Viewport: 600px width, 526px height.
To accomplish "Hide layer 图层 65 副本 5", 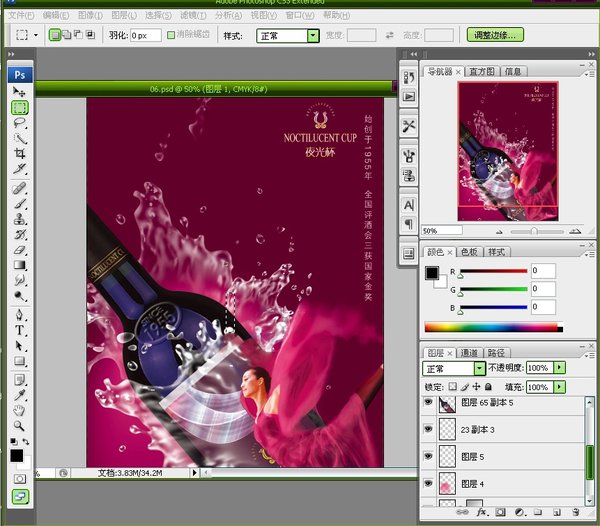I will click(428, 402).
